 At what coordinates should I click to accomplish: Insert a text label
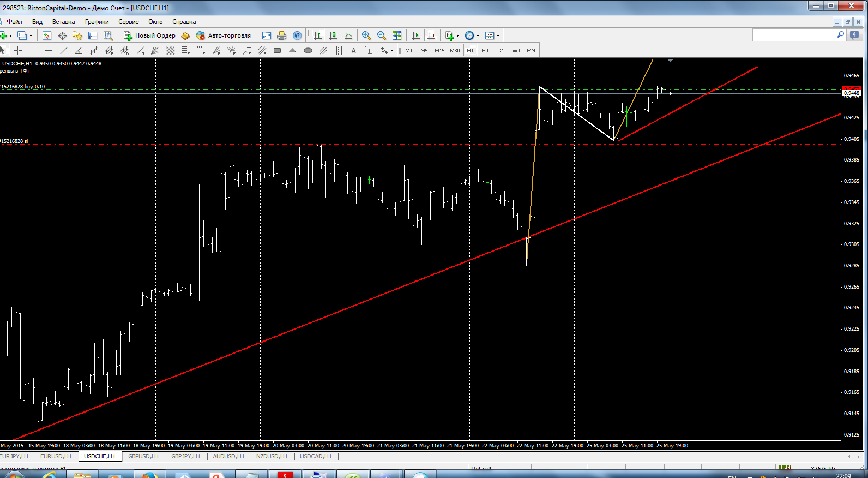pyautogui.click(x=369, y=50)
